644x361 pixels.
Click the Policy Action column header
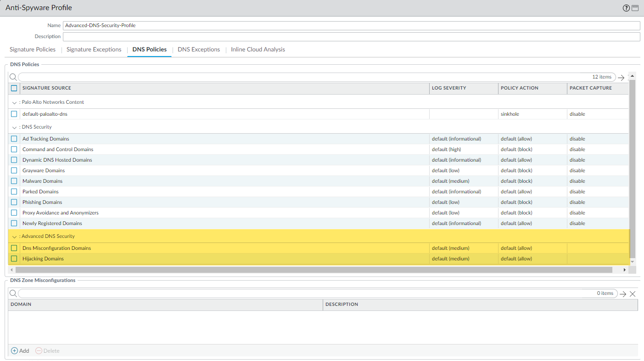tap(520, 88)
